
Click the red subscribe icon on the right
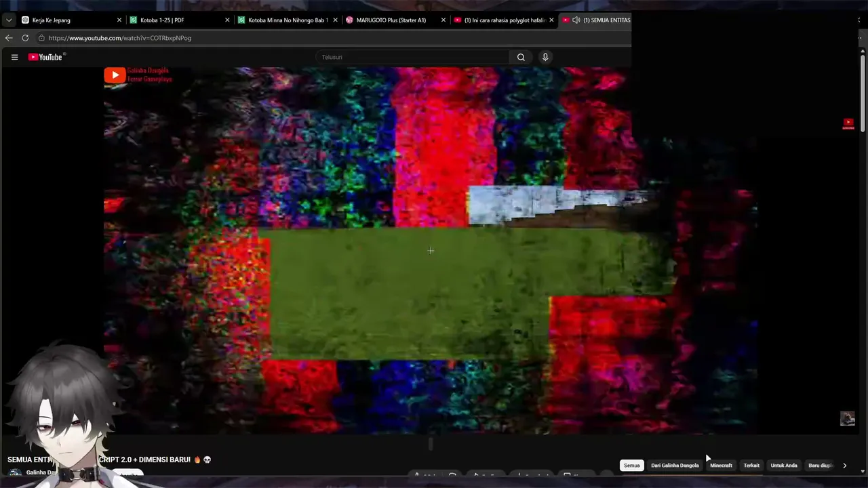(848, 123)
